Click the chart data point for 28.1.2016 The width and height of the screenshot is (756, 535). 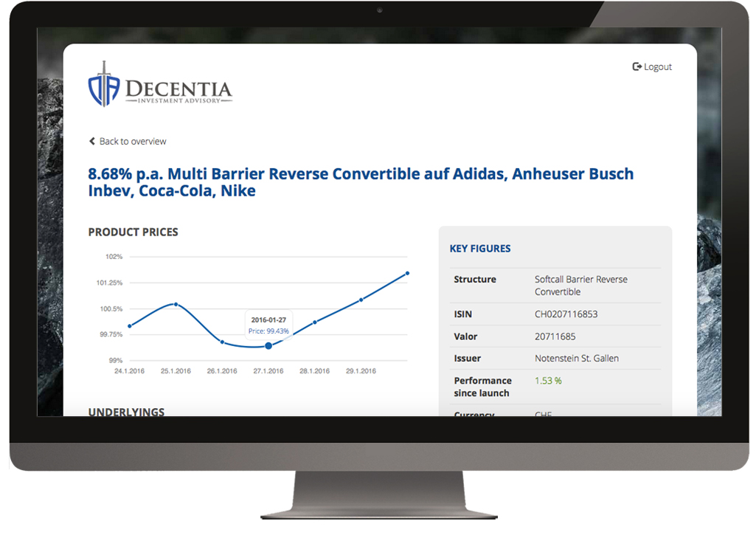315,322
